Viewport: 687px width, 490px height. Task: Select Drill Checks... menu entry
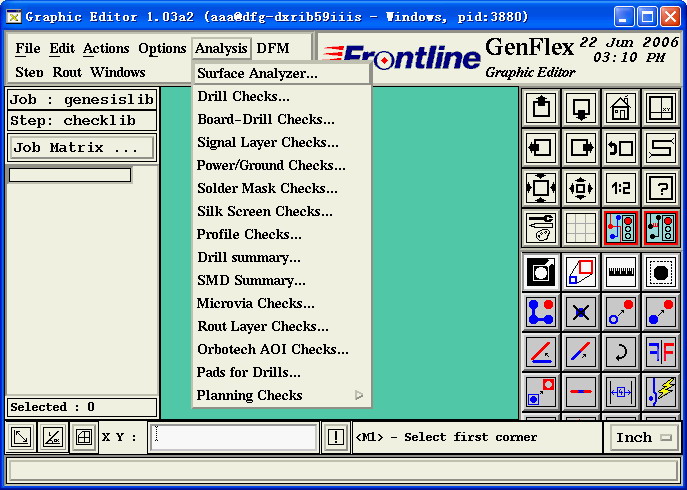tap(282, 96)
